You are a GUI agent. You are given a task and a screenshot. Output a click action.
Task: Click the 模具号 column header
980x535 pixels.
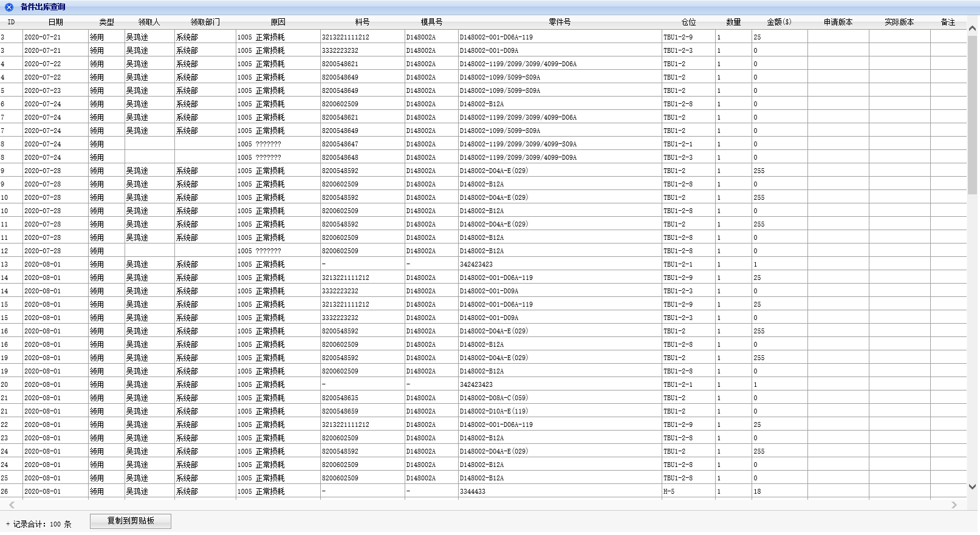(431, 22)
